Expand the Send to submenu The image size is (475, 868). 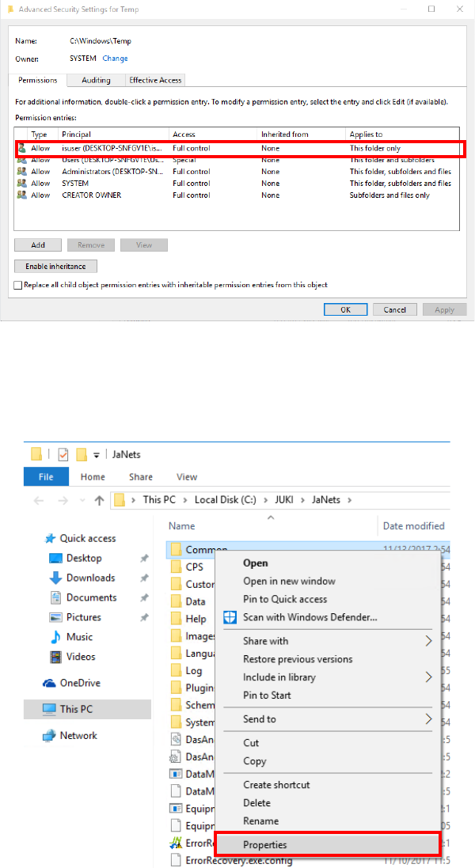[x=328, y=719]
